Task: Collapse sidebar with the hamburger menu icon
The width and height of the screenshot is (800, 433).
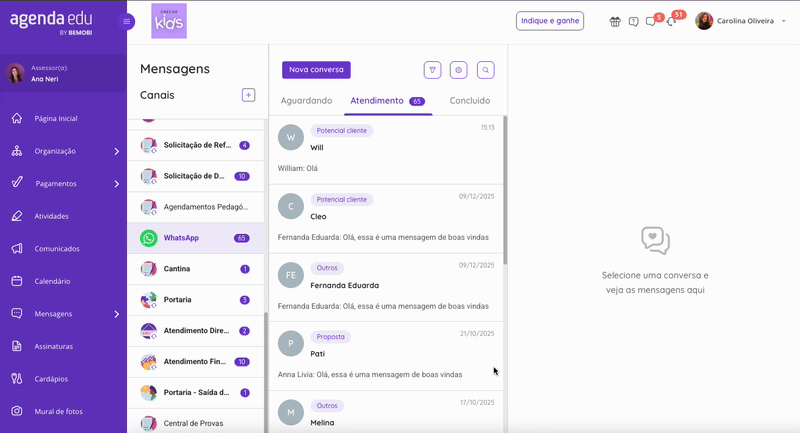Action: [x=127, y=21]
